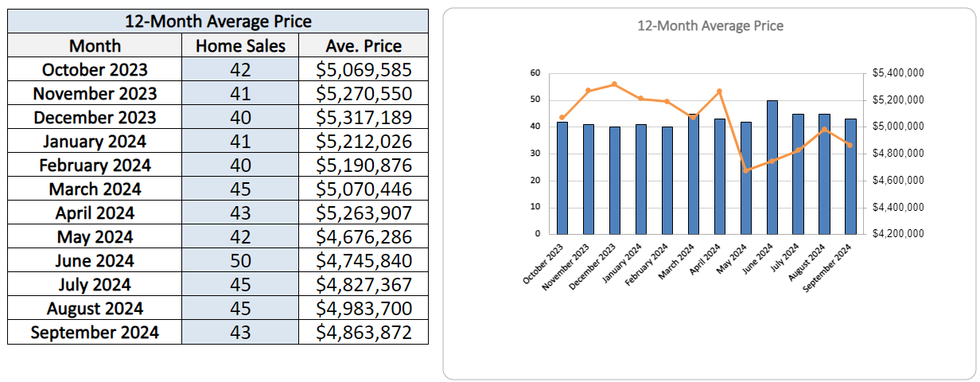Click the $5,263,907 price cell

point(364,212)
